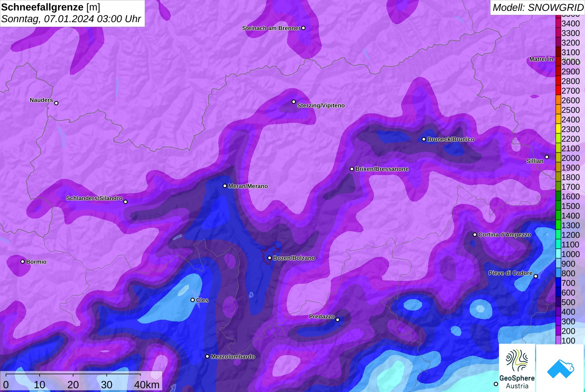Click the 1500 m green legend swatch

pos(558,206)
